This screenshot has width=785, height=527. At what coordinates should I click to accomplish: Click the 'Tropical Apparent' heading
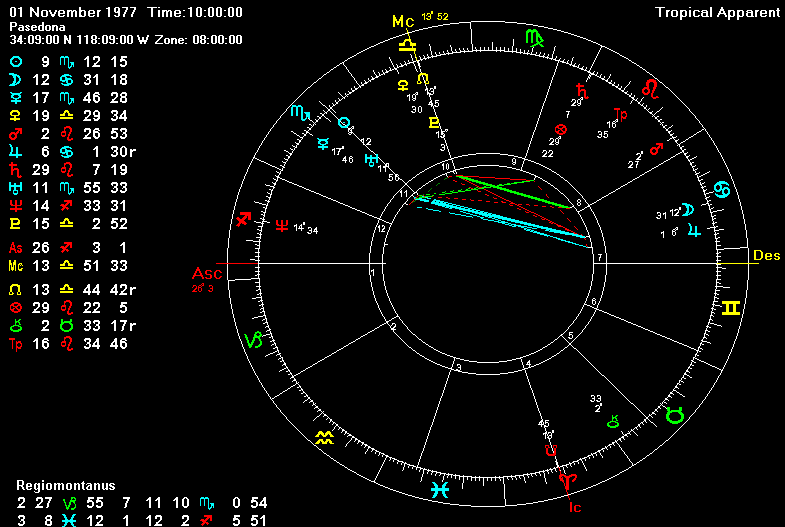pos(717,13)
